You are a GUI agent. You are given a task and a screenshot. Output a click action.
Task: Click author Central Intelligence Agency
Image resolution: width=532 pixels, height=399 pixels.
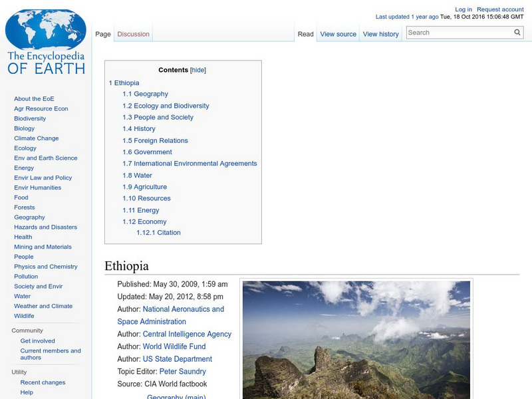pyautogui.click(x=187, y=334)
